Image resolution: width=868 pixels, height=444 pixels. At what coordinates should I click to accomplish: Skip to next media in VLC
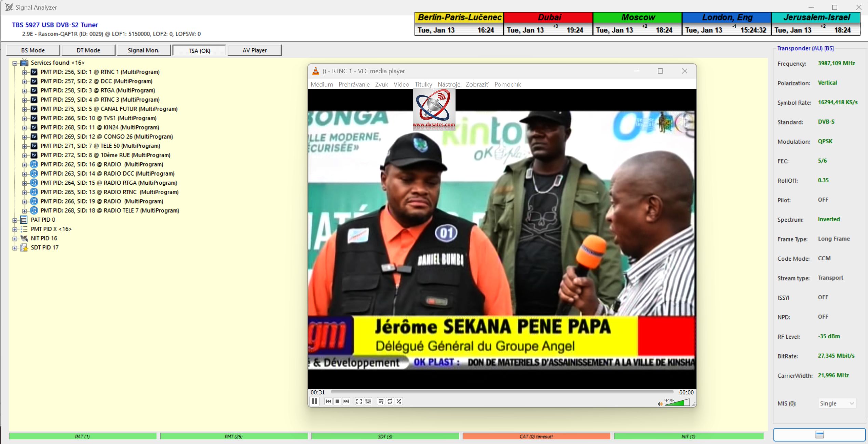point(346,401)
